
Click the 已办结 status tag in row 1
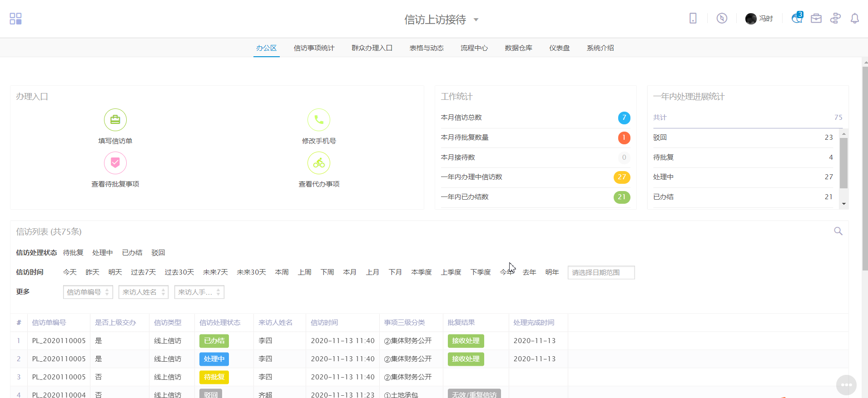[x=214, y=341]
